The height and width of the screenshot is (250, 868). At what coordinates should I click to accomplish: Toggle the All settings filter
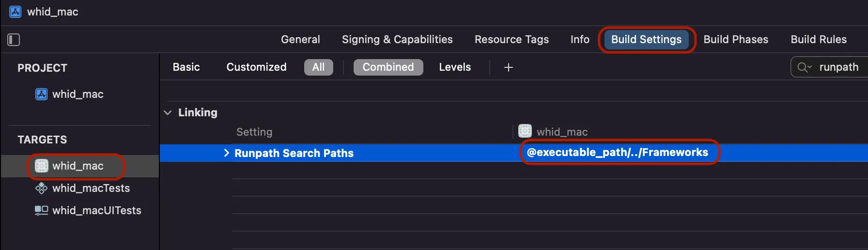[319, 67]
